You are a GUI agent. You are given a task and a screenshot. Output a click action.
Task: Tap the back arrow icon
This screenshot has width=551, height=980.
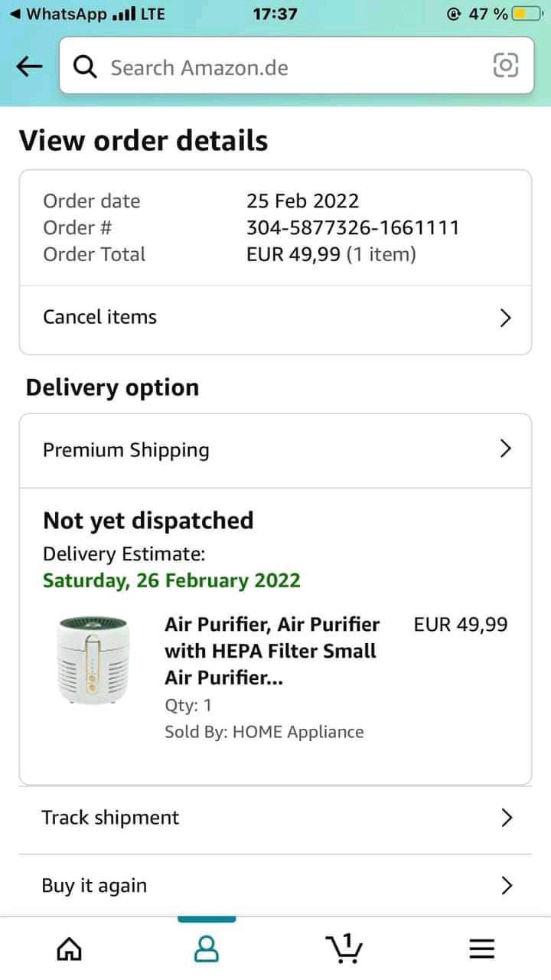[x=29, y=67]
